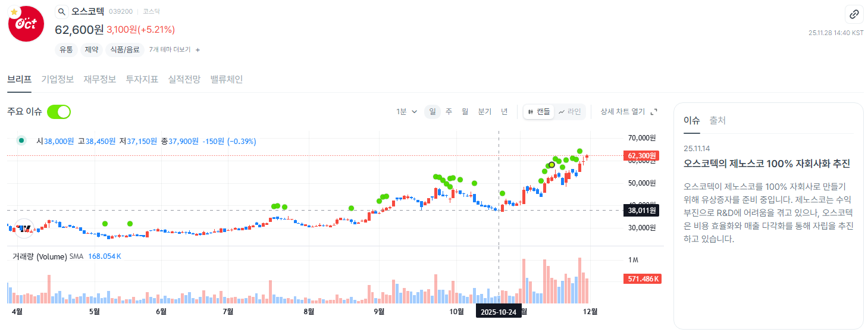Click the issue date 25.11.14

697,148
